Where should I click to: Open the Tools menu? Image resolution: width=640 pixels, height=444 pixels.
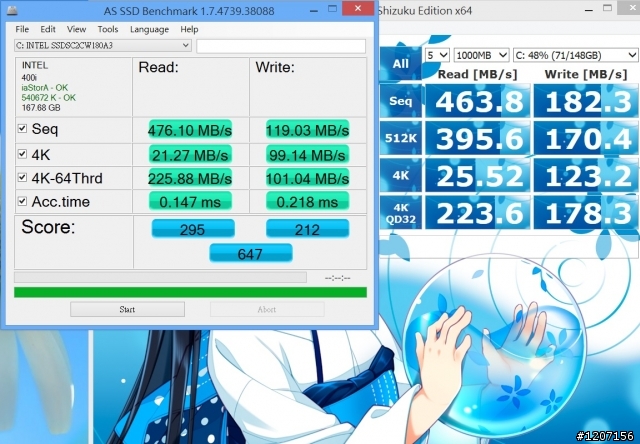[108, 29]
